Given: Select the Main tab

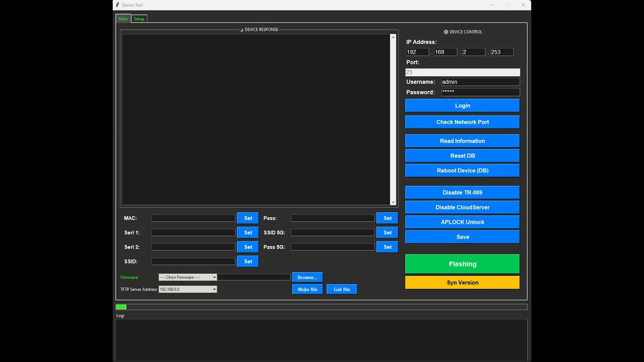Looking at the screenshot, I should coord(123,19).
